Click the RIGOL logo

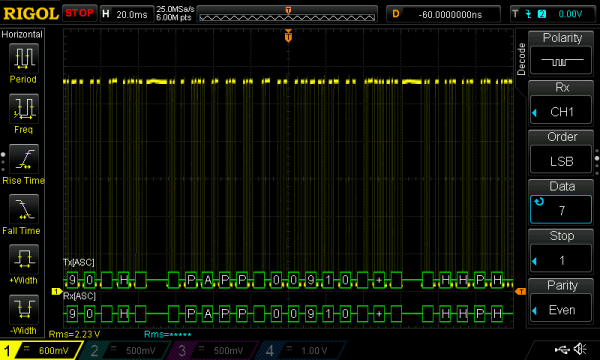coord(31,14)
